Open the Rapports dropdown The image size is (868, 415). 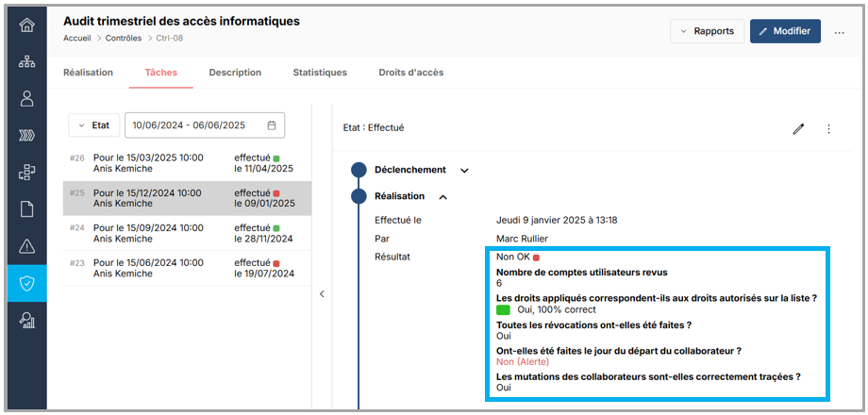707,31
